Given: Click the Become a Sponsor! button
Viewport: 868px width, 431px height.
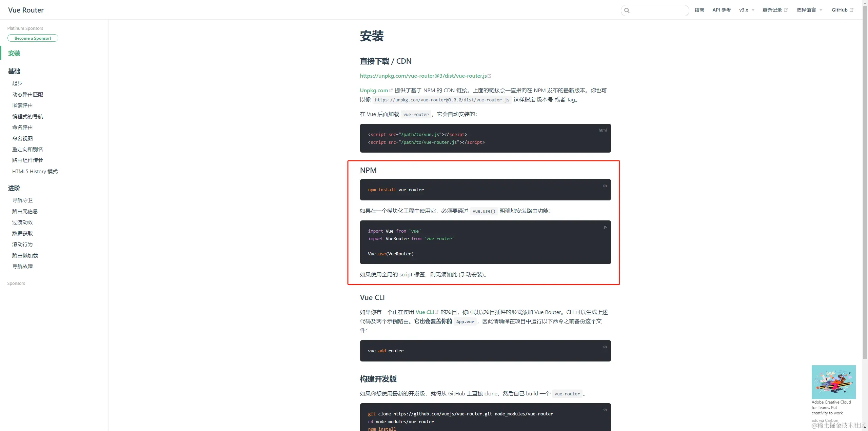Looking at the screenshot, I should coord(33,38).
